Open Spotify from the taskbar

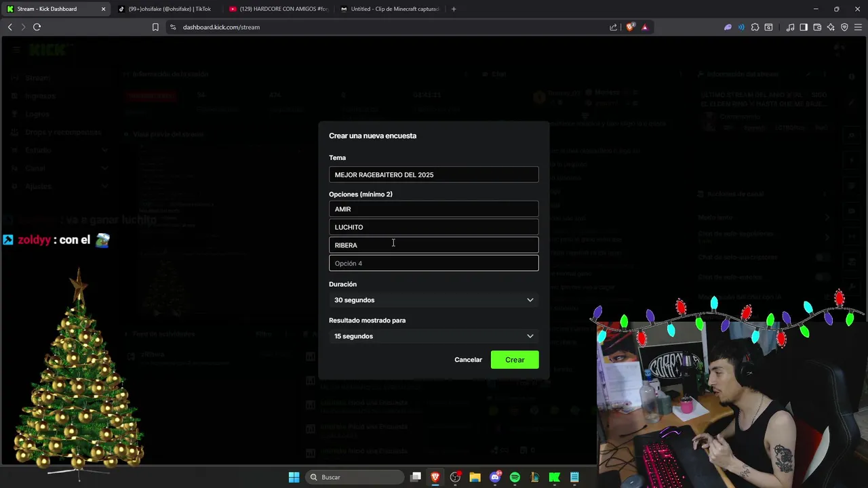click(515, 477)
